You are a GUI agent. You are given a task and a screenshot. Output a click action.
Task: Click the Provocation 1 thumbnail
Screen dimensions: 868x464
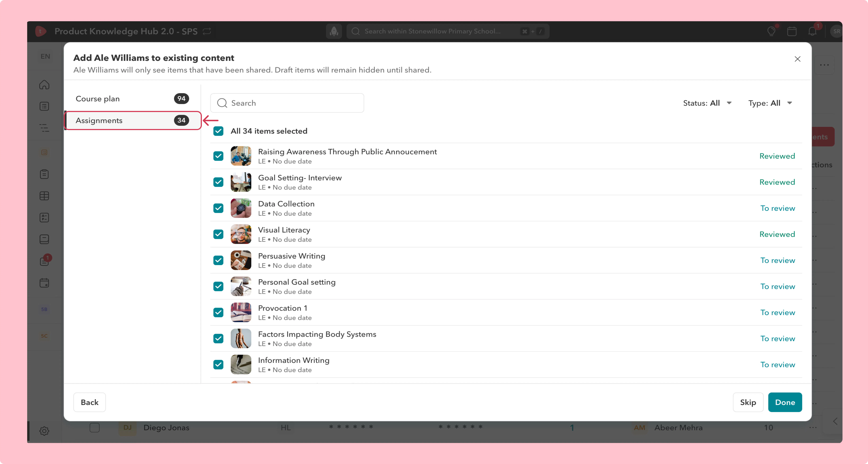(241, 312)
